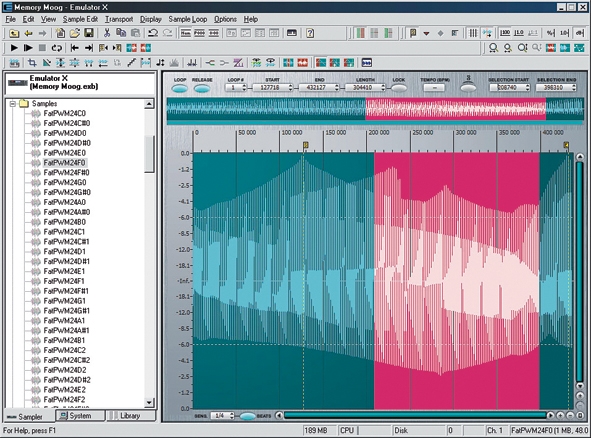The width and height of the screenshot is (591, 438).
Task: Toggle the LOCK oval button
Action: (x=399, y=88)
